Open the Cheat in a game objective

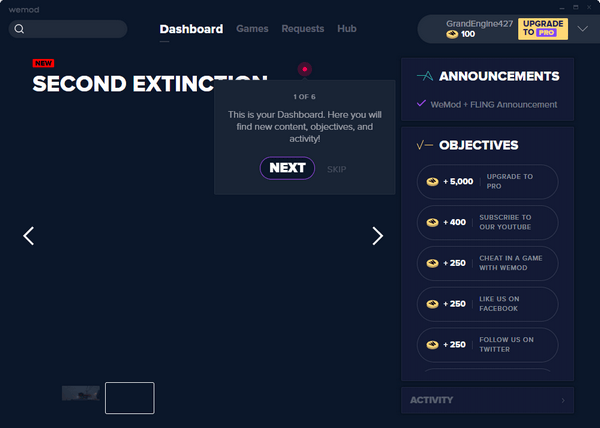tap(487, 263)
